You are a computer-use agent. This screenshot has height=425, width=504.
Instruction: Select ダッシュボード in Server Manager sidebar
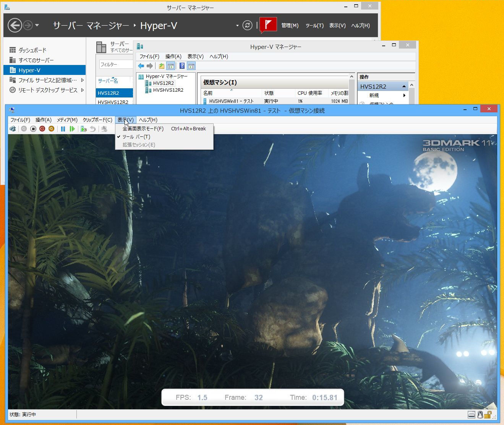(44, 50)
